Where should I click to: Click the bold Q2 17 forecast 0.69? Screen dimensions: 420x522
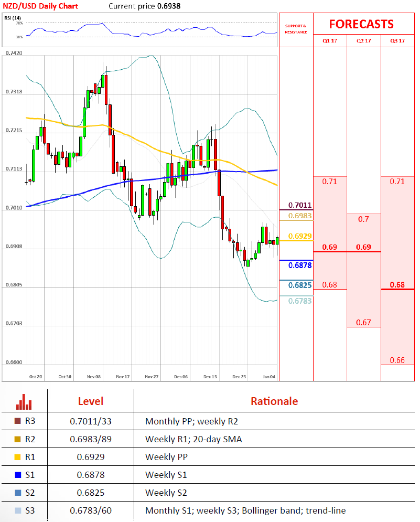(363, 247)
